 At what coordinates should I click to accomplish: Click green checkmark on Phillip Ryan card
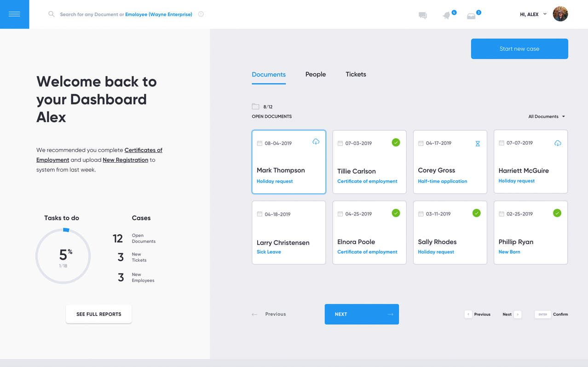pyautogui.click(x=557, y=213)
